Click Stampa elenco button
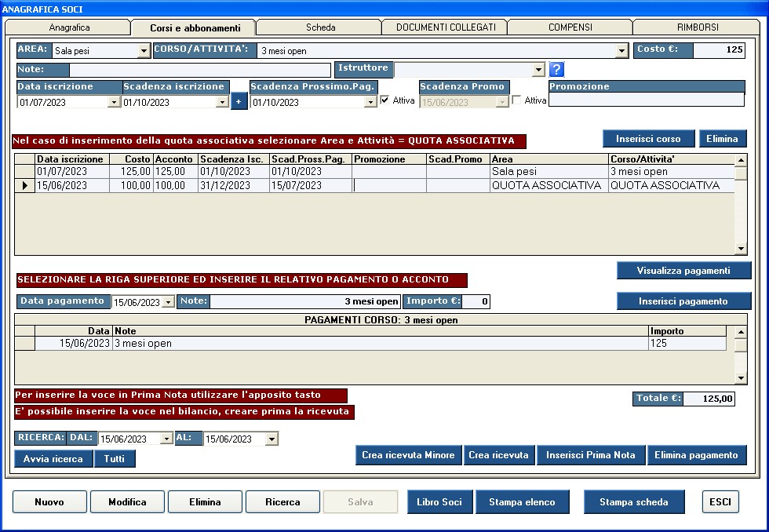 coord(522,502)
